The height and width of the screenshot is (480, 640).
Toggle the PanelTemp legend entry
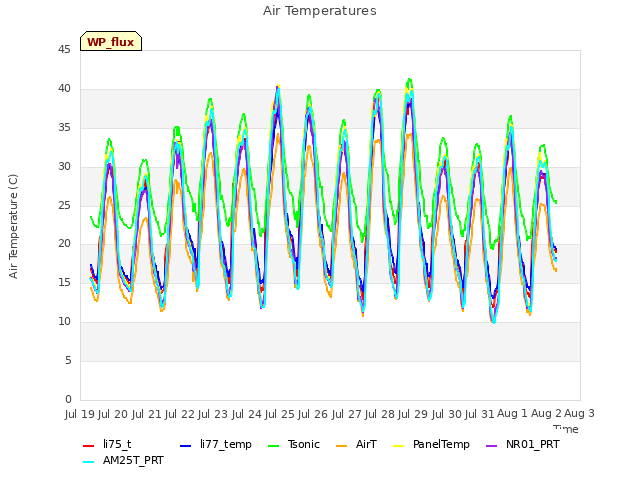tap(431, 444)
